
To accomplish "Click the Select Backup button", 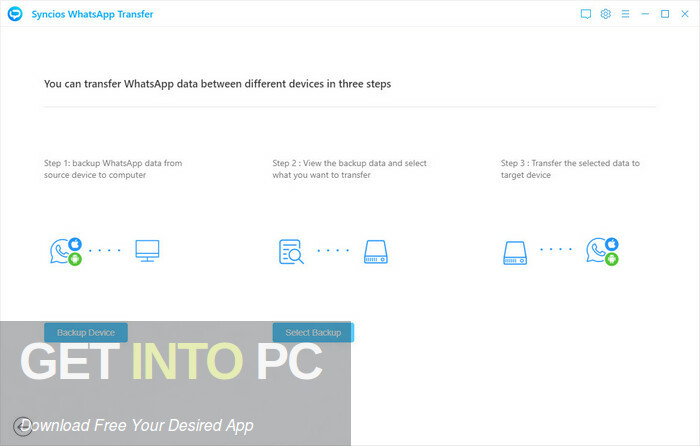I will (313, 333).
